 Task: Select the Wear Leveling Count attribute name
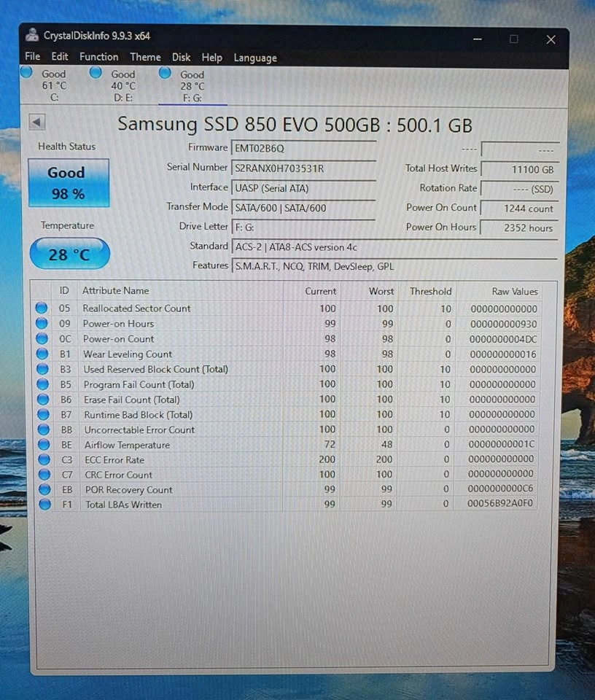click(x=128, y=354)
